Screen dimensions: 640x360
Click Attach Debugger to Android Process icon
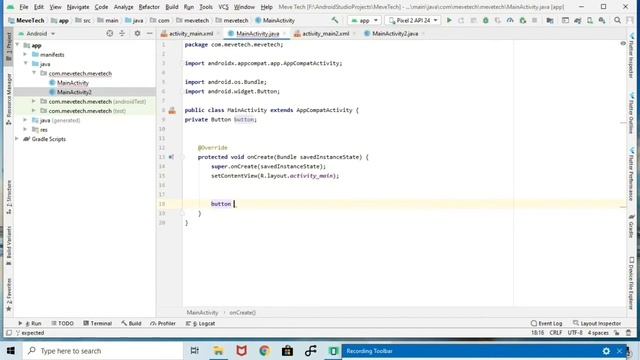[522, 20]
